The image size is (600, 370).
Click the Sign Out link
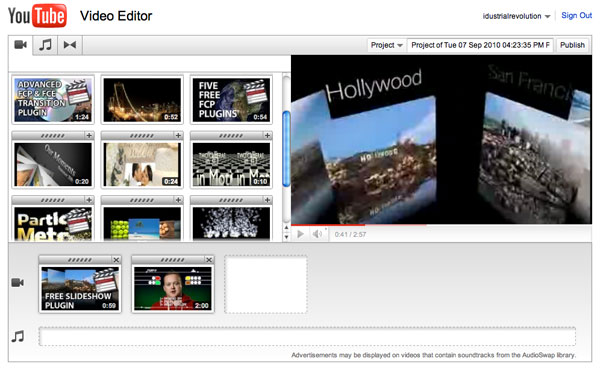pyautogui.click(x=576, y=15)
